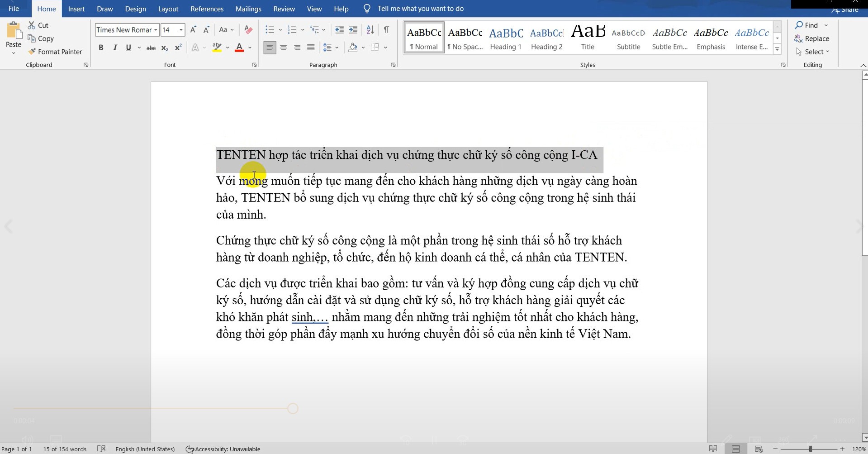Apply the Heading 1 style
868x454 pixels.
pos(506,38)
